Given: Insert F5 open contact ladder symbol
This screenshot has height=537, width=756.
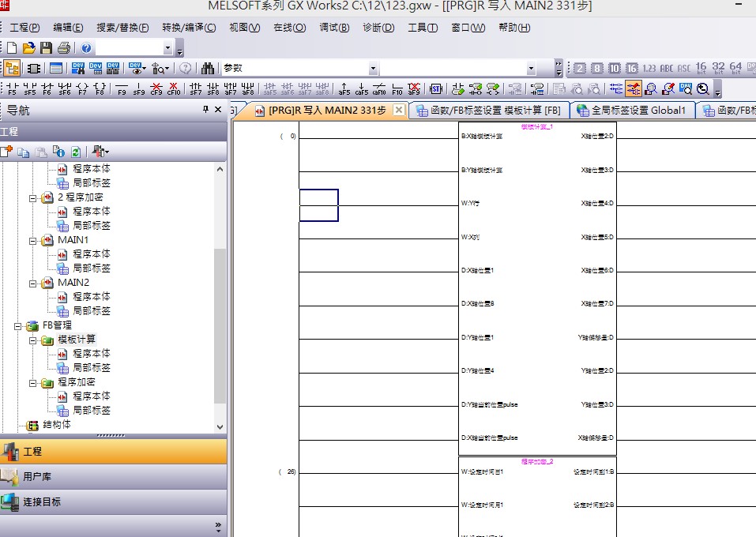Looking at the screenshot, I should pos(12,88).
